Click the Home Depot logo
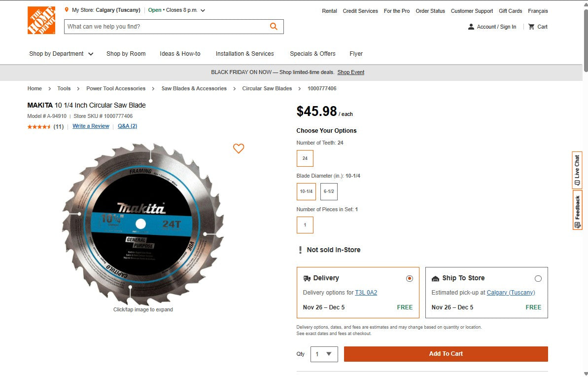 [x=41, y=20]
